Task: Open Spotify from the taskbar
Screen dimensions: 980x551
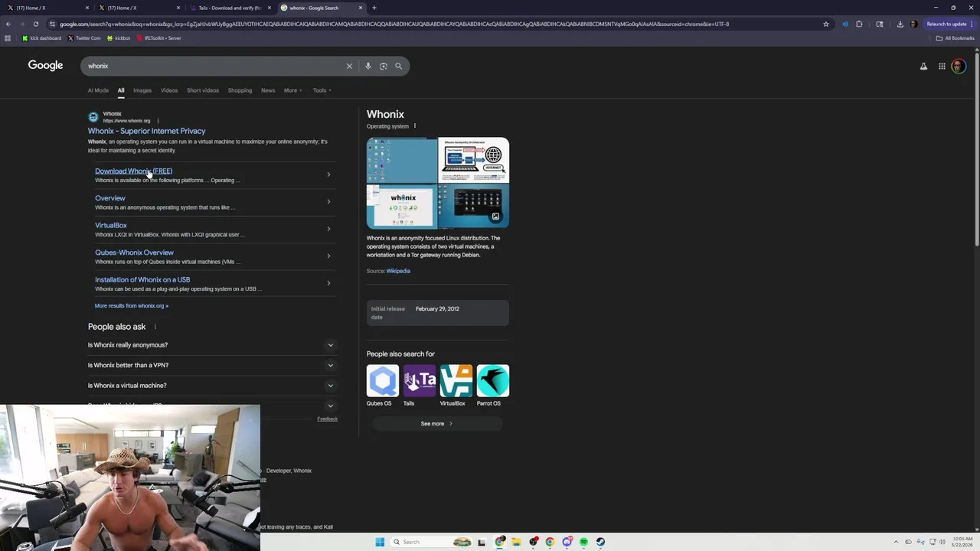Action: point(583,542)
